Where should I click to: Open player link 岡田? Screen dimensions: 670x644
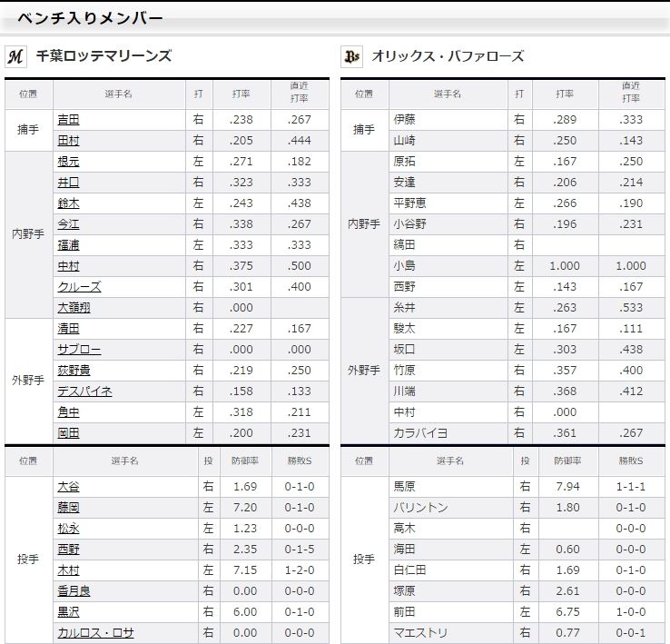tap(68, 433)
